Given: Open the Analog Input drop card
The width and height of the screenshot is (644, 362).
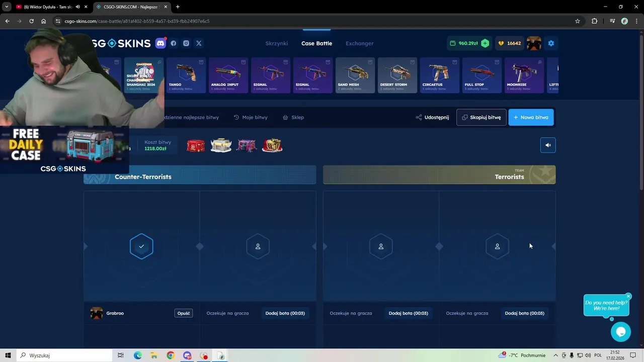Looking at the screenshot, I should tap(228, 75).
